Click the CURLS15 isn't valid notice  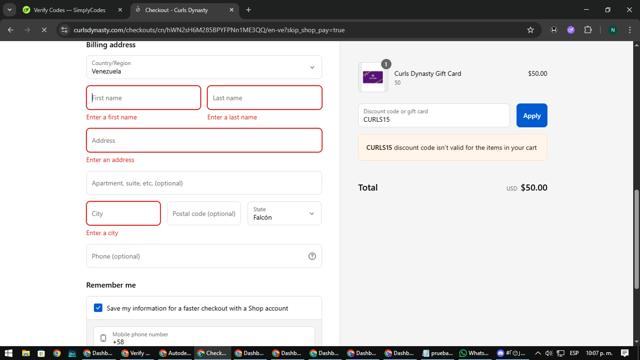452,147
